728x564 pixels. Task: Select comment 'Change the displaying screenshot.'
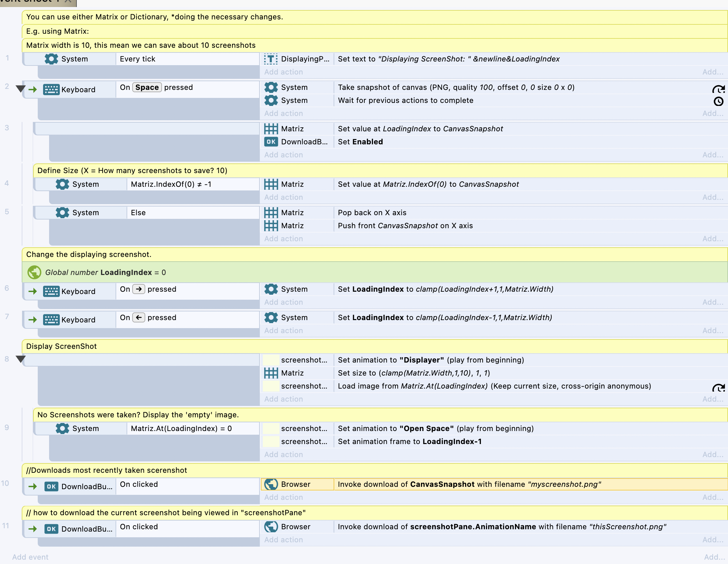(x=375, y=254)
